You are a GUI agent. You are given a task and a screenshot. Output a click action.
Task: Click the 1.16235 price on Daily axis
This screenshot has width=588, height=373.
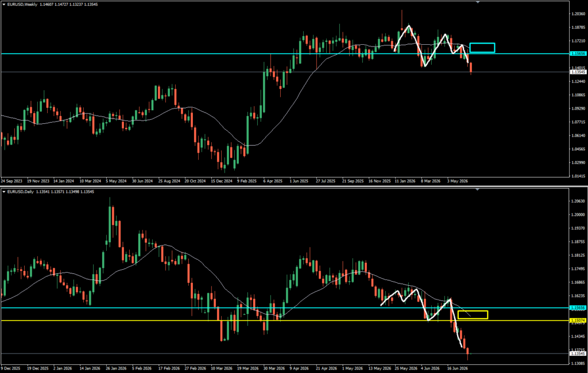coord(578,296)
